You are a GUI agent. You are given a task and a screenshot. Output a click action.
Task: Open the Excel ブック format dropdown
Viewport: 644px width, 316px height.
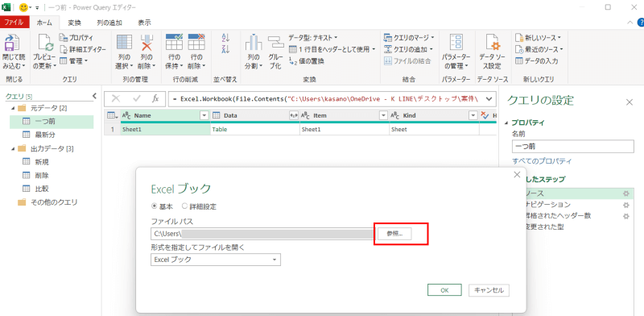(216, 260)
